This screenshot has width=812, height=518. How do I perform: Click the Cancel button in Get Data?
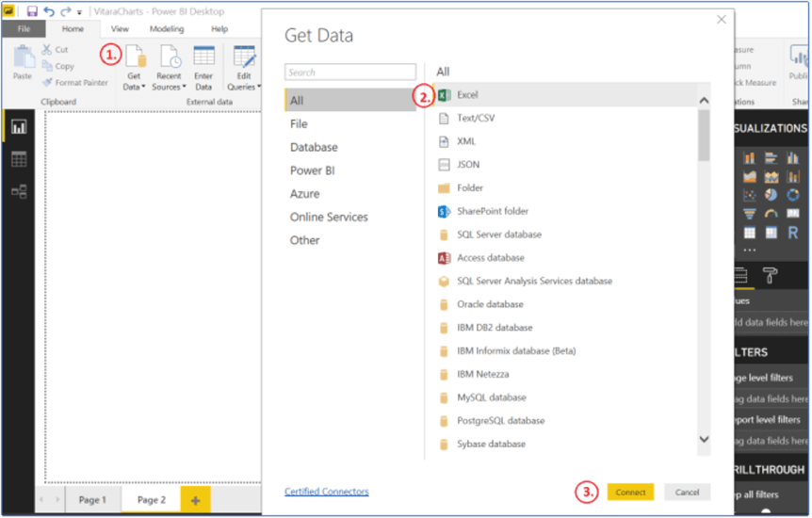click(x=688, y=492)
